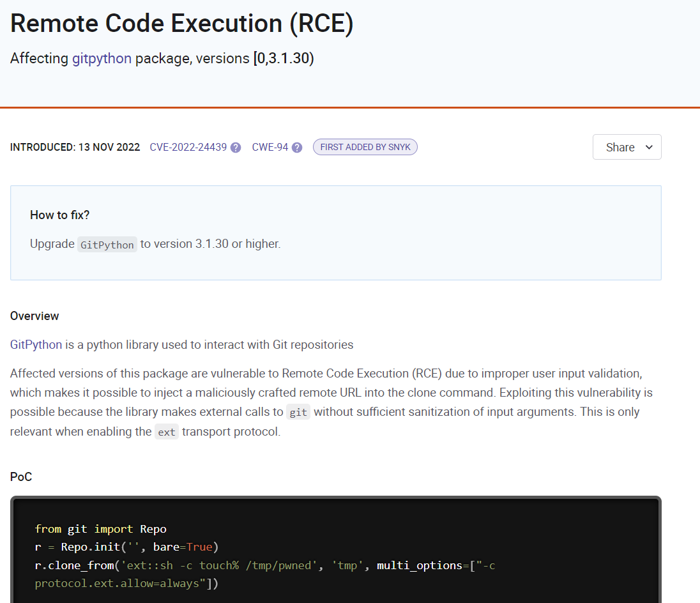The image size is (700, 603).
Task: Click the affected versions range [0,3.1.30)
Action: coord(284,58)
